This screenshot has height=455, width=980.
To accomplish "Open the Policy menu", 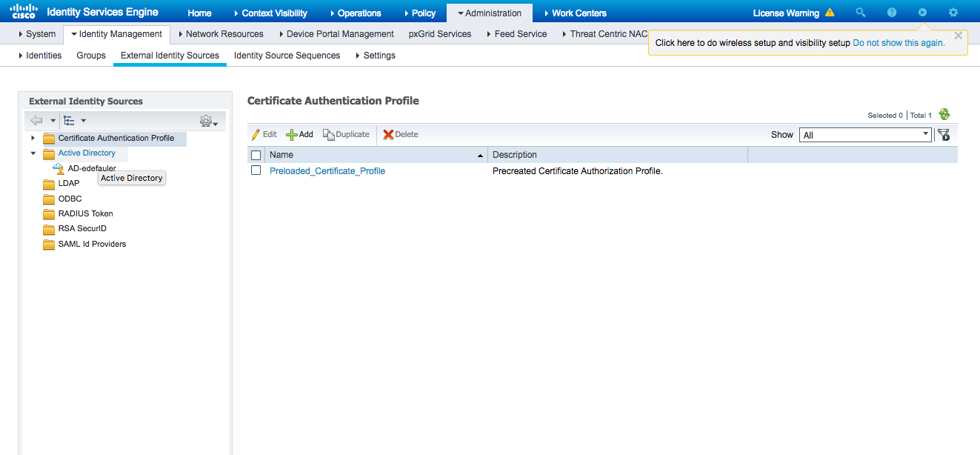I will click(419, 13).
